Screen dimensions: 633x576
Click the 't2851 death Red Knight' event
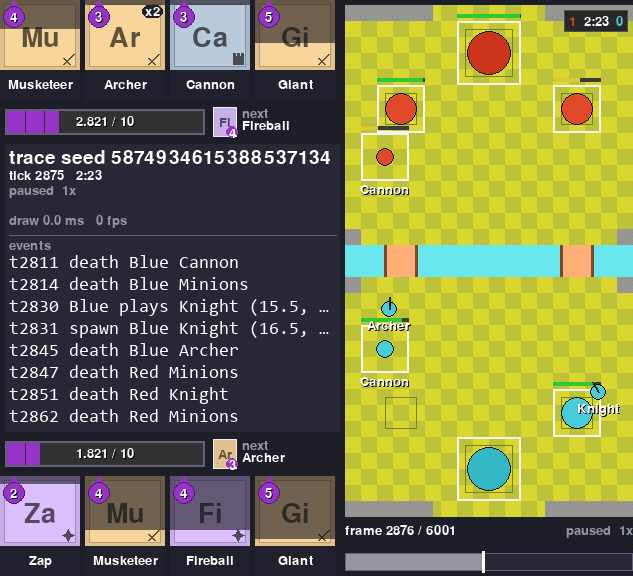[119, 394]
